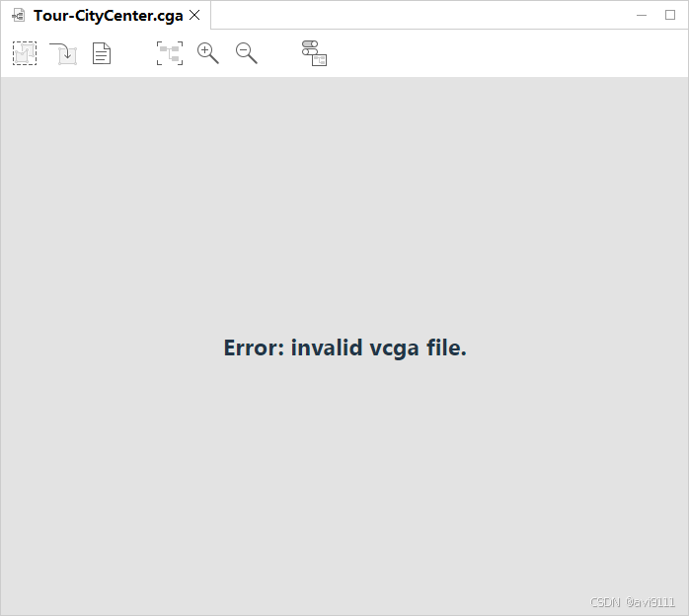
Task: Zoom in with the plus magnifier
Action: [208, 53]
